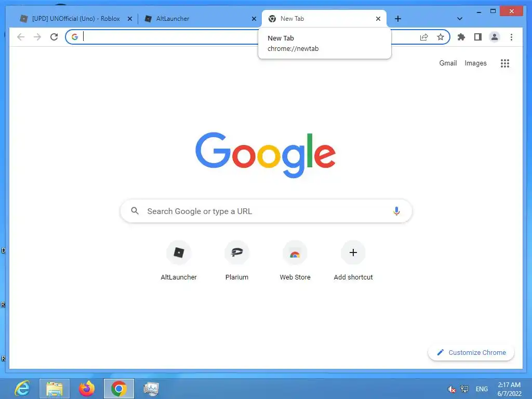Bookmark this tab with the star icon
The width and height of the screenshot is (532, 399).
pos(441,37)
